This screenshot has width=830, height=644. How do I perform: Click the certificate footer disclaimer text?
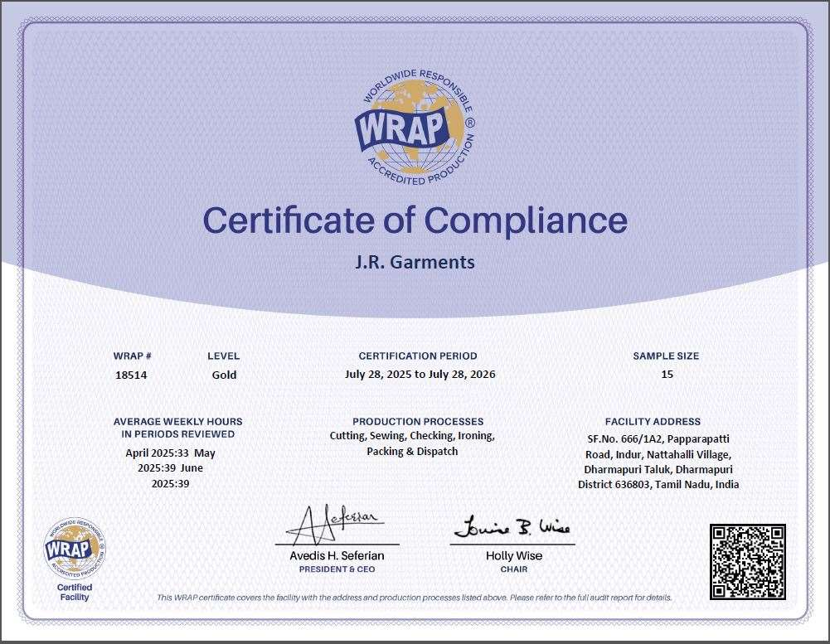pyautogui.click(x=414, y=598)
